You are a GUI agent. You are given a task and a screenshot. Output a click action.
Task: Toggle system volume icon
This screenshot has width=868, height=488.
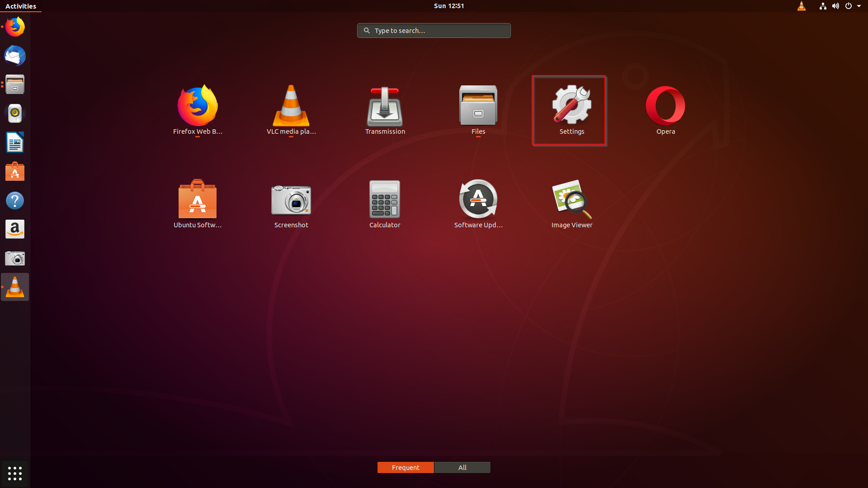click(836, 6)
